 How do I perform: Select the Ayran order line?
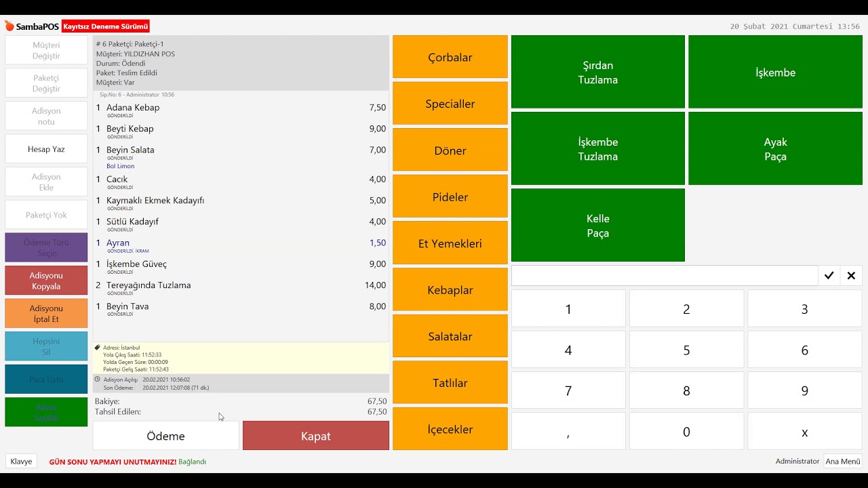pos(241,243)
